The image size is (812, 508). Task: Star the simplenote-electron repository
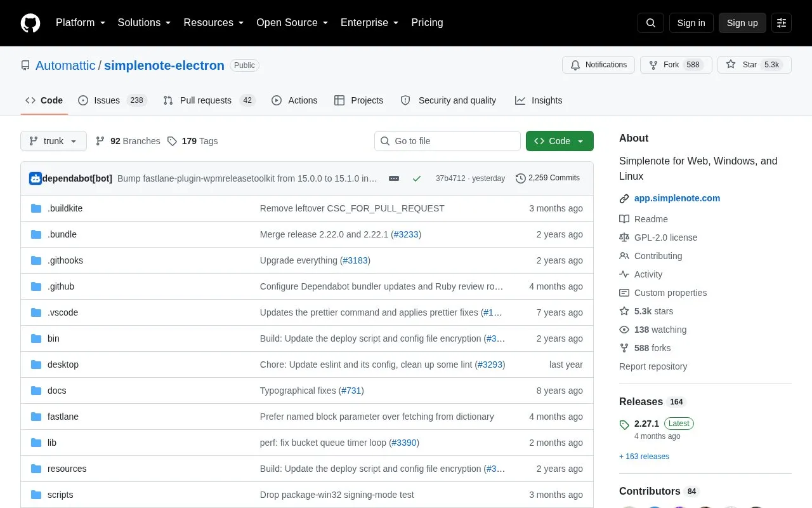point(754,65)
